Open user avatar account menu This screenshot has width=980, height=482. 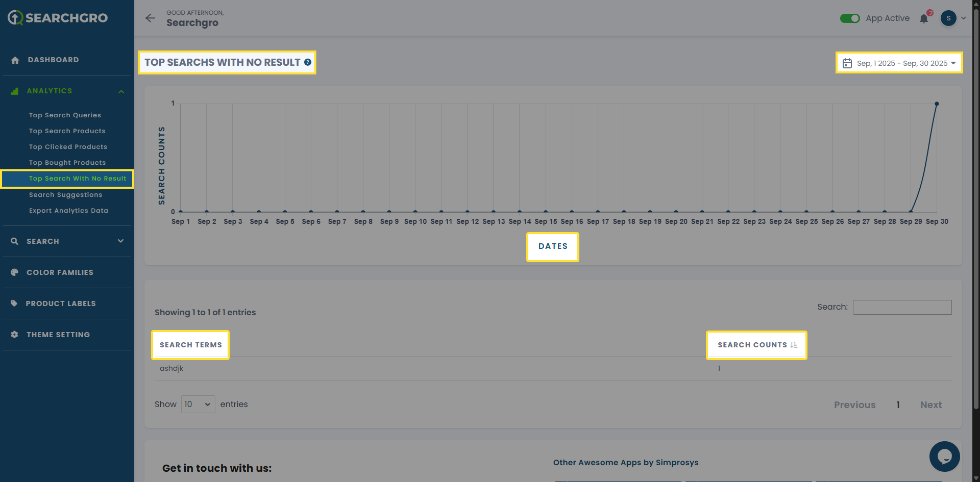tap(952, 18)
